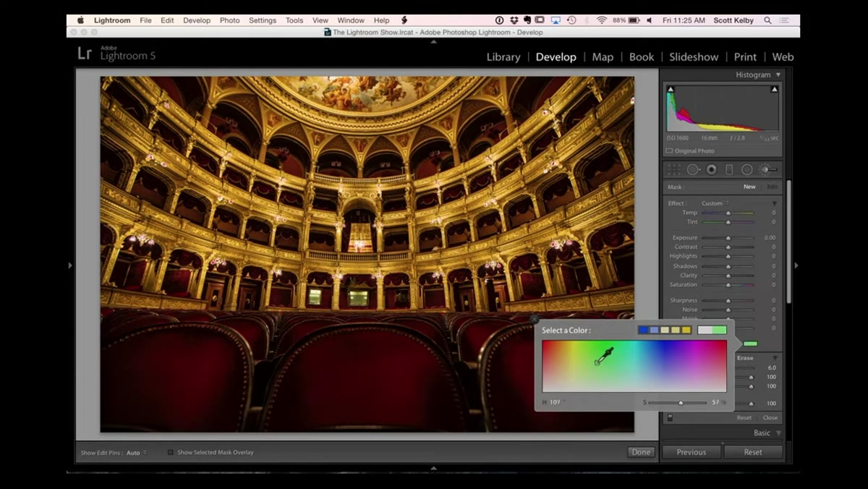Switch to the Slideshow module
The height and width of the screenshot is (489, 868).
(694, 57)
